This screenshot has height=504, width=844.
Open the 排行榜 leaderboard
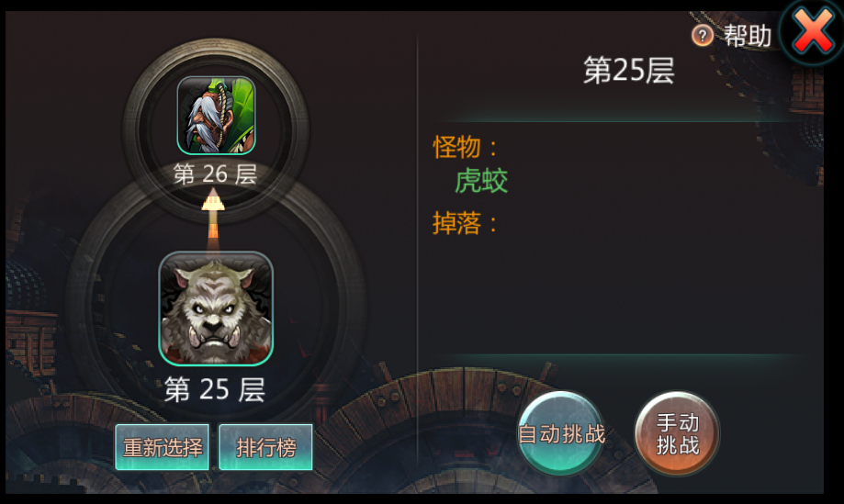point(266,447)
